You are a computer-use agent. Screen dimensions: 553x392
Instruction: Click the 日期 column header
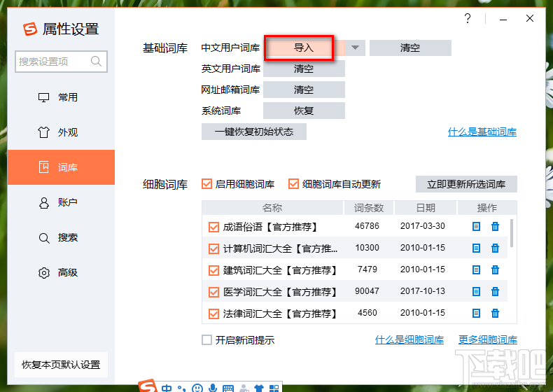click(426, 208)
